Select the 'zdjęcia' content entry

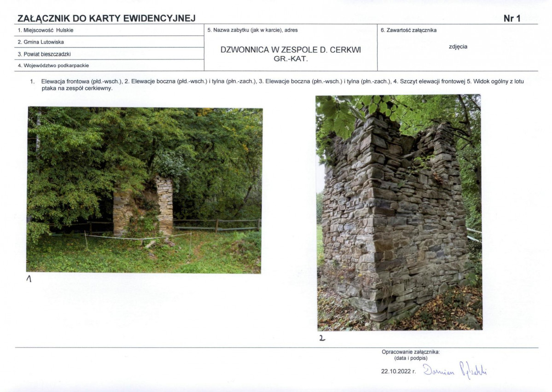tap(458, 46)
